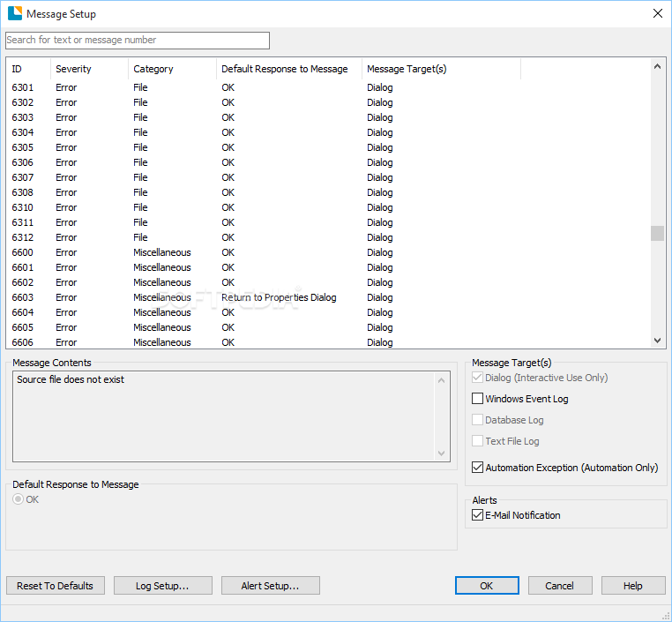Image resolution: width=672 pixels, height=622 pixels.
Task: Click the message list scrollbar thumb
Action: coord(657,234)
